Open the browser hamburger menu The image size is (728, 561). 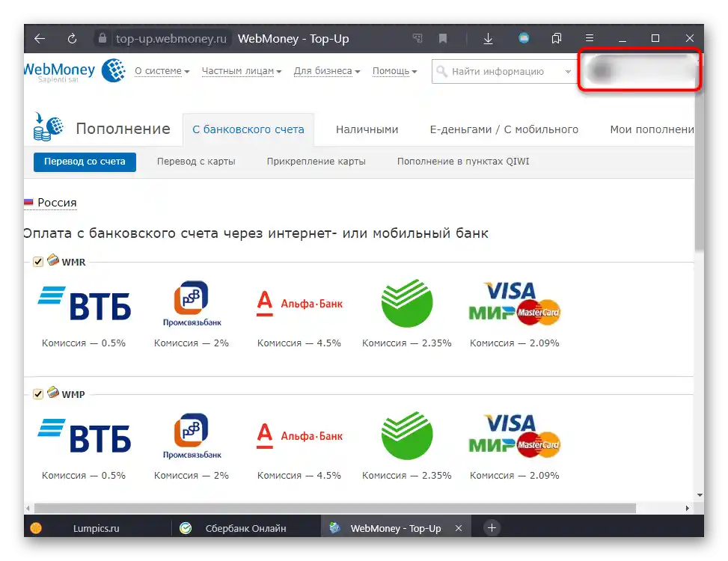click(x=589, y=38)
